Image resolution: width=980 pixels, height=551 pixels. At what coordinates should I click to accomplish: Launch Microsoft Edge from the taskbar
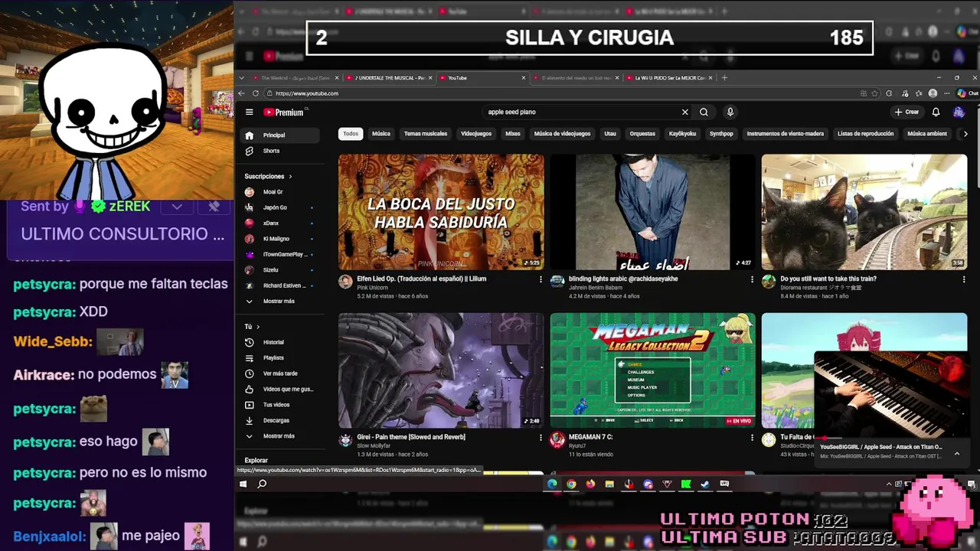tap(552, 484)
